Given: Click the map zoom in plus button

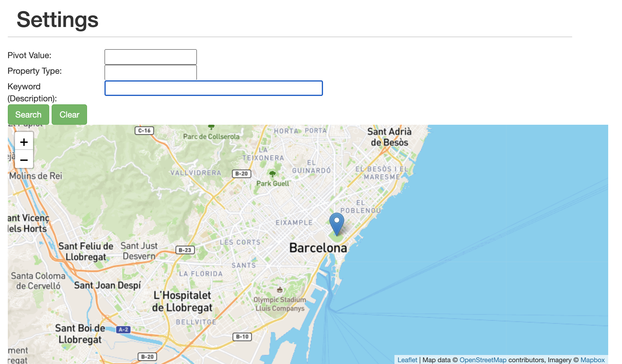Looking at the screenshot, I should tap(24, 142).
